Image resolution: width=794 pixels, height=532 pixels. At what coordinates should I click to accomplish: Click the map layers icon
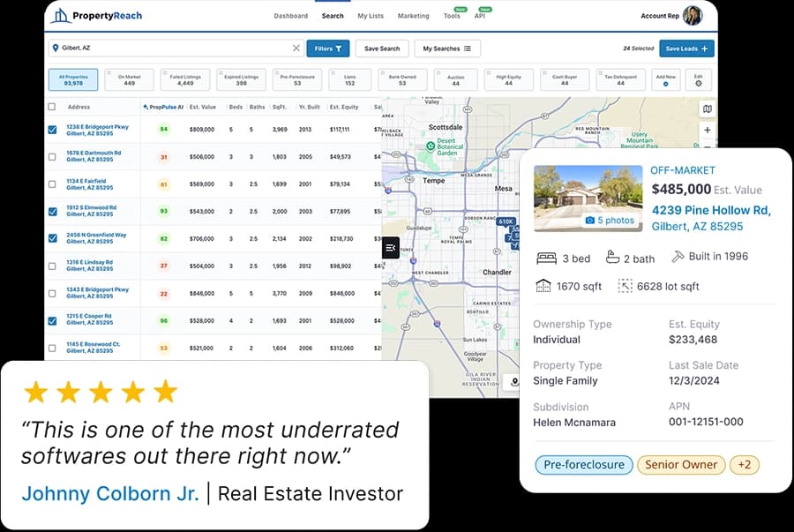pos(708,109)
